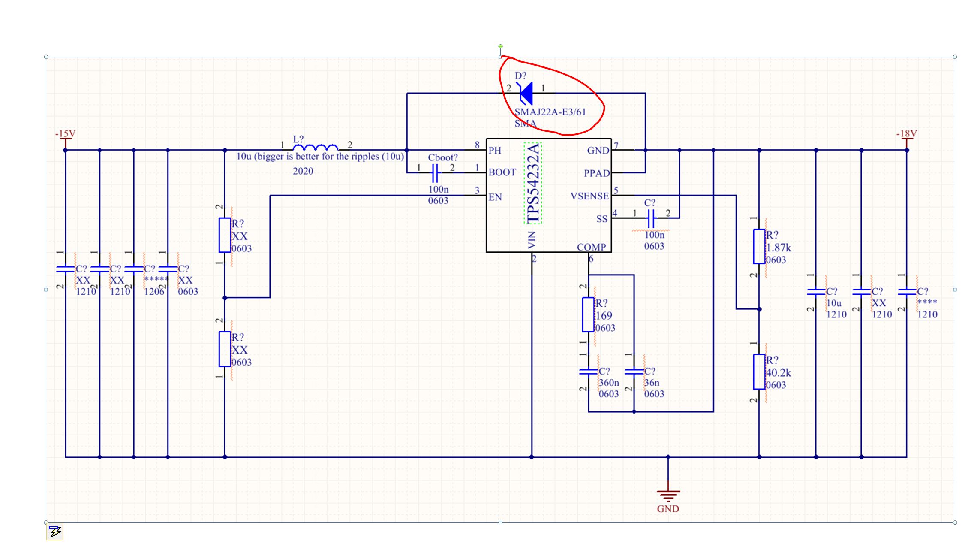Click the 360n capacitor value
The image size is (980, 550).
609,383
